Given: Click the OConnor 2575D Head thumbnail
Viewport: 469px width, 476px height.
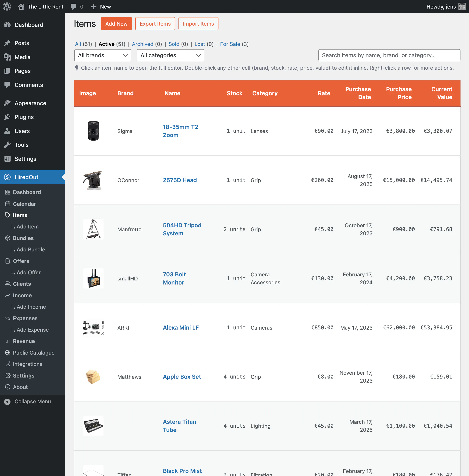Looking at the screenshot, I should tap(93, 180).
